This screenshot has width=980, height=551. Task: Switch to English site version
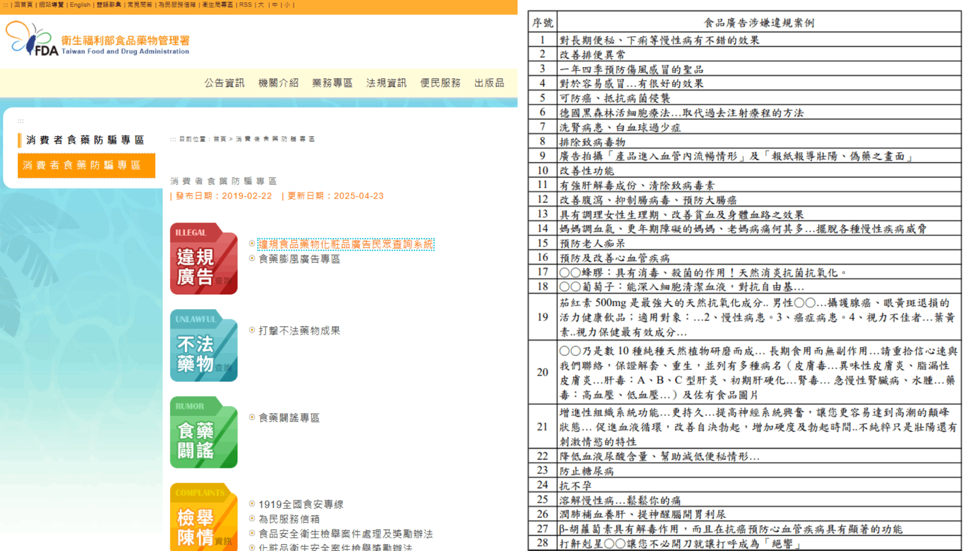point(80,5)
